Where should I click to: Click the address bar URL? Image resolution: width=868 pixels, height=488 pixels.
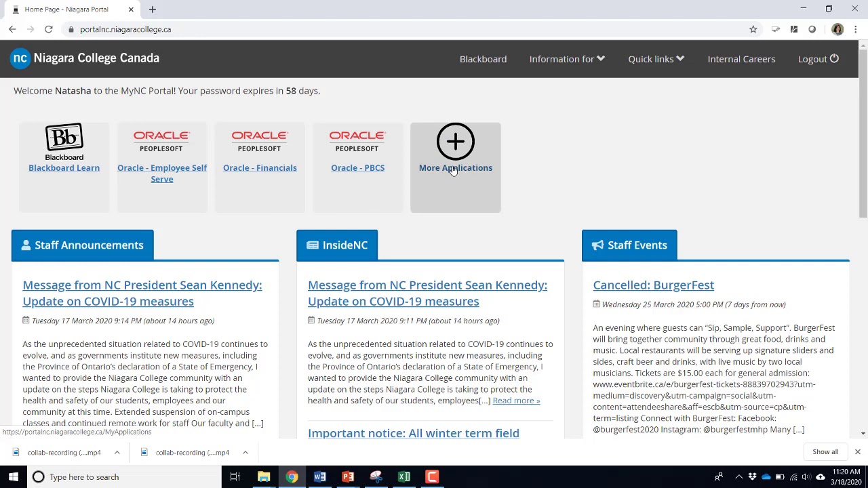pos(125,29)
